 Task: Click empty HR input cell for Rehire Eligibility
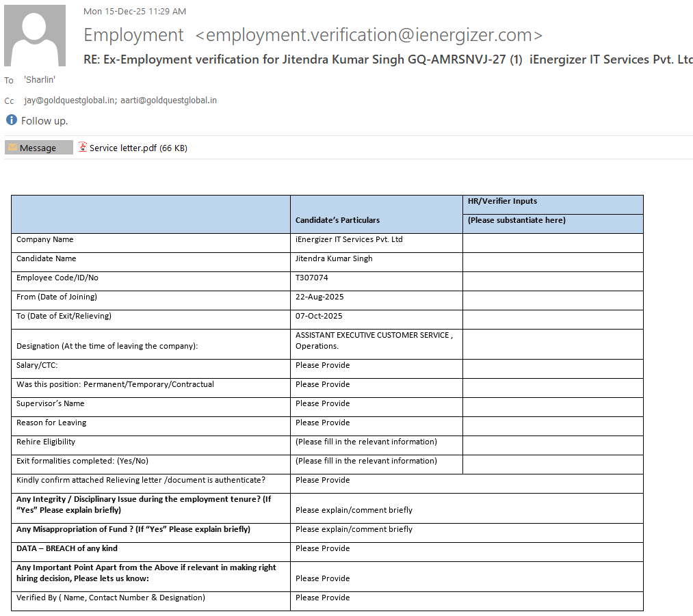pos(553,446)
